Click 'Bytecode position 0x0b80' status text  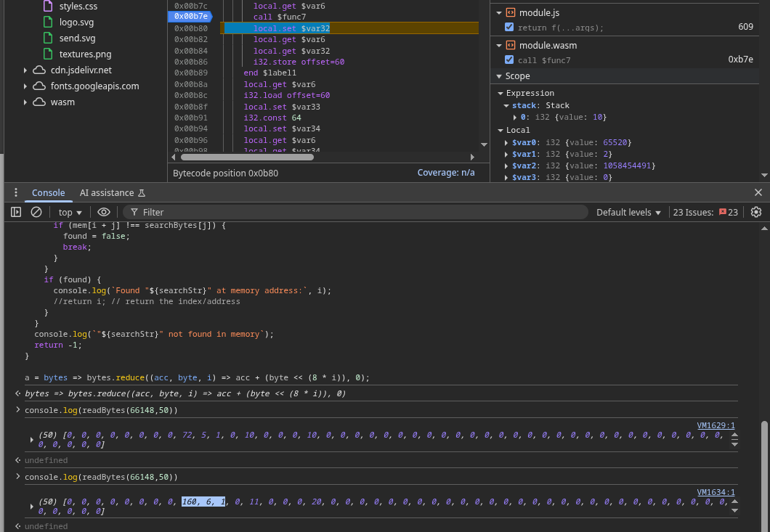tap(225, 173)
